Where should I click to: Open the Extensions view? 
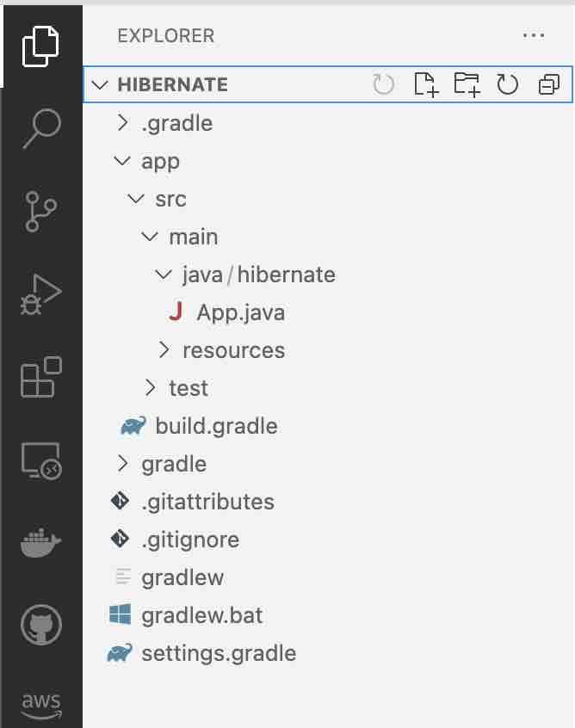41,378
